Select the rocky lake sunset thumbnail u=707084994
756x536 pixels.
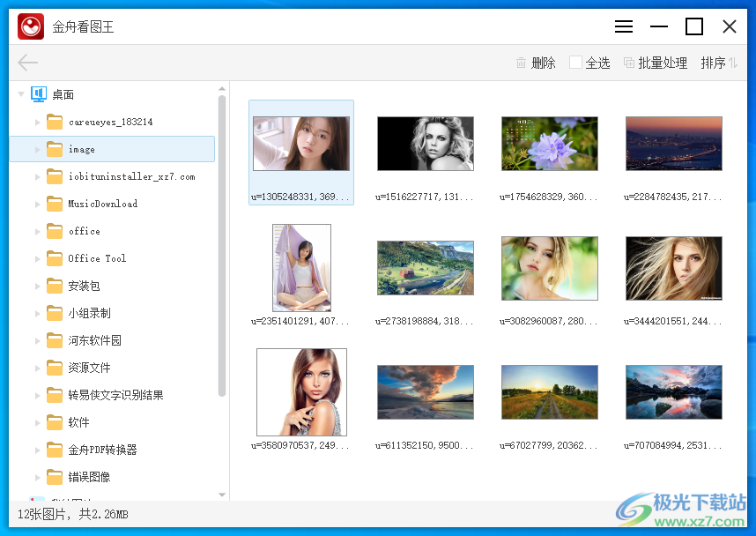(x=674, y=392)
